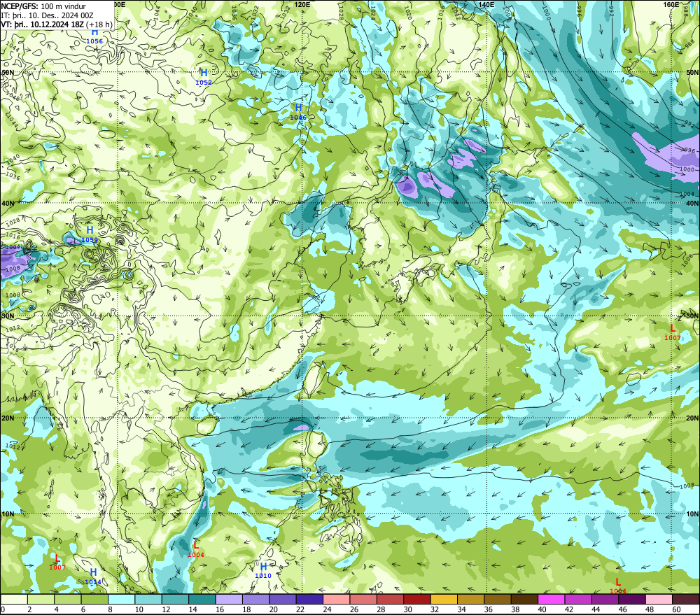
Task: Click the 160E longitude label
Action: (671, 4)
